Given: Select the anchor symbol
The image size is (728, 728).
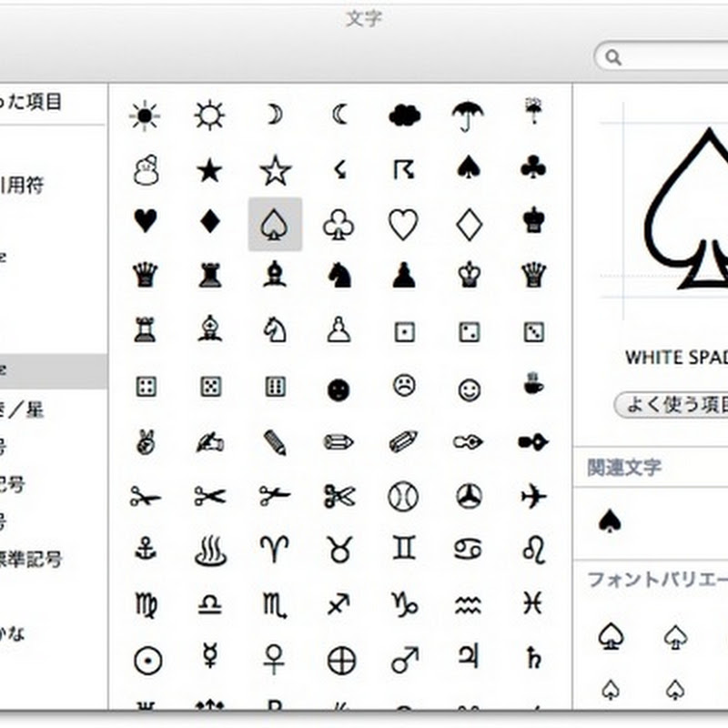Looking at the screenshot, I should pos(146,549).
